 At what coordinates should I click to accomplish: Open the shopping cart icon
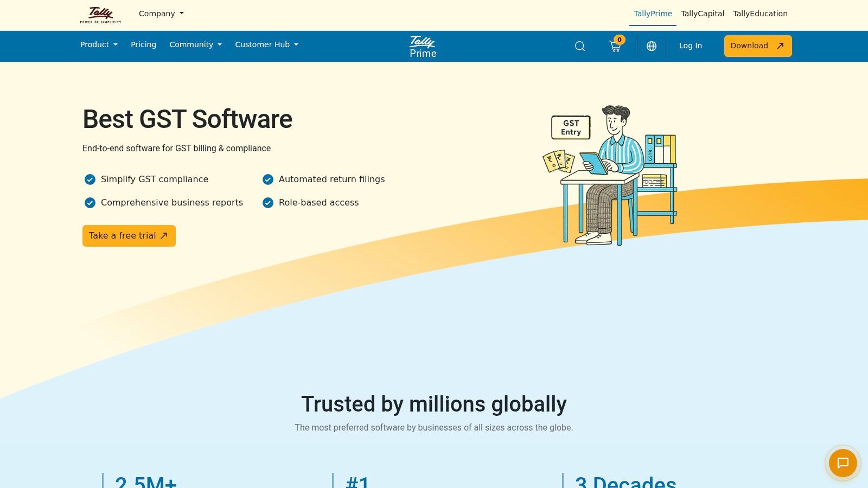[x=615, y=47]
